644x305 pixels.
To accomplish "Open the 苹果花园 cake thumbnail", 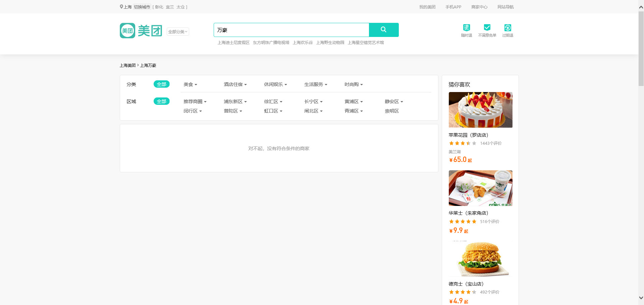I will pos(480,110).
